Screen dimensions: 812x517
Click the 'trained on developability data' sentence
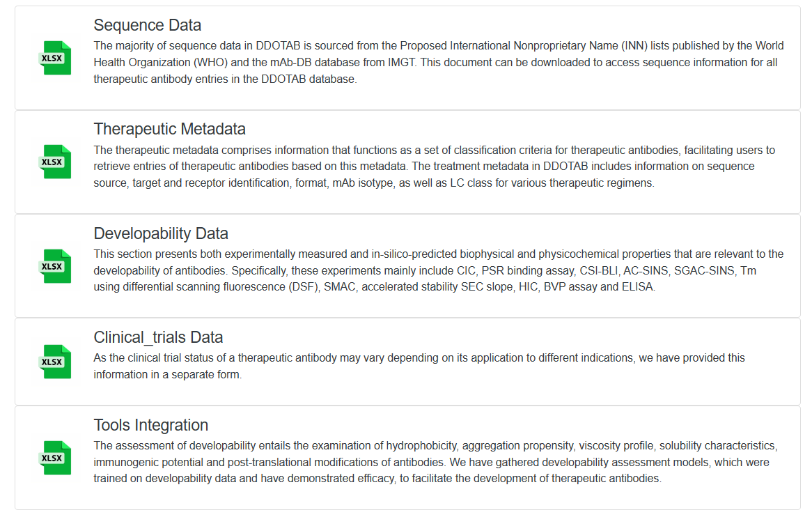377,478
